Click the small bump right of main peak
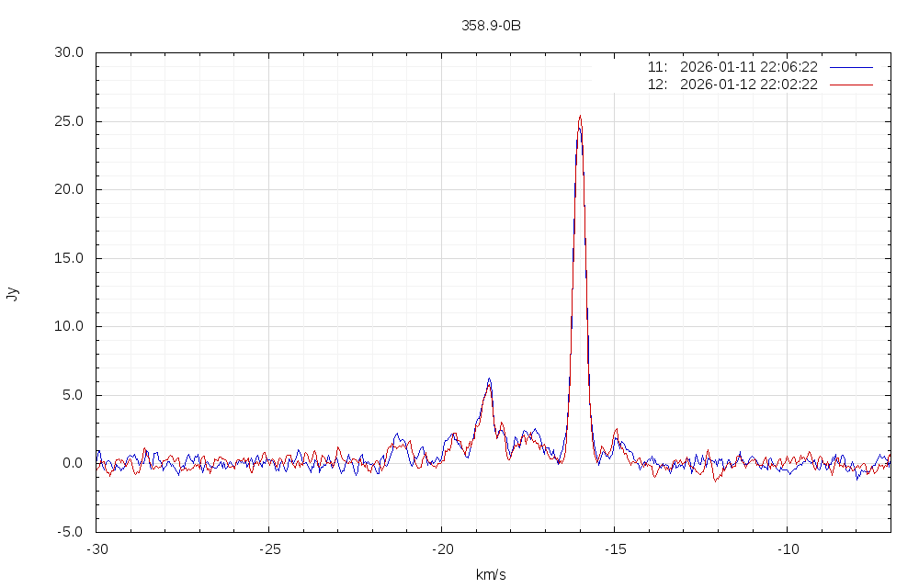Screen dimensions: 919x588 pyautogui.click(x=616, y=430)
